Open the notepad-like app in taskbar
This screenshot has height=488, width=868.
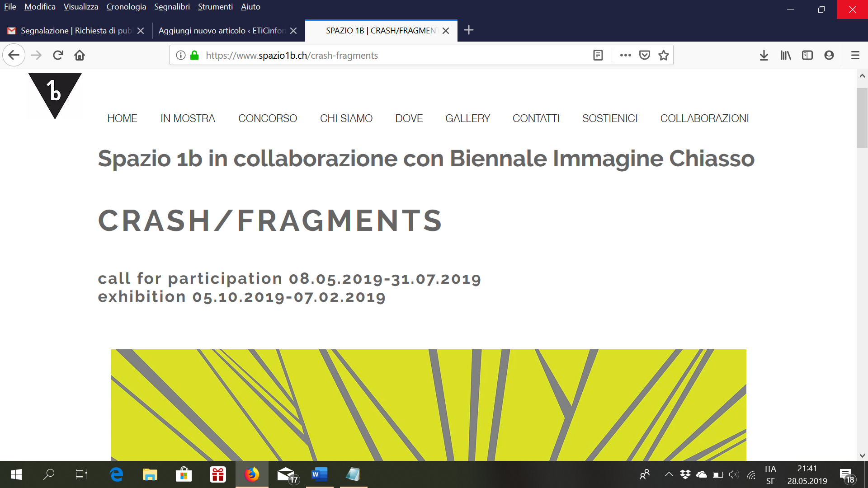pyautogui.click(x=353, y=474)
